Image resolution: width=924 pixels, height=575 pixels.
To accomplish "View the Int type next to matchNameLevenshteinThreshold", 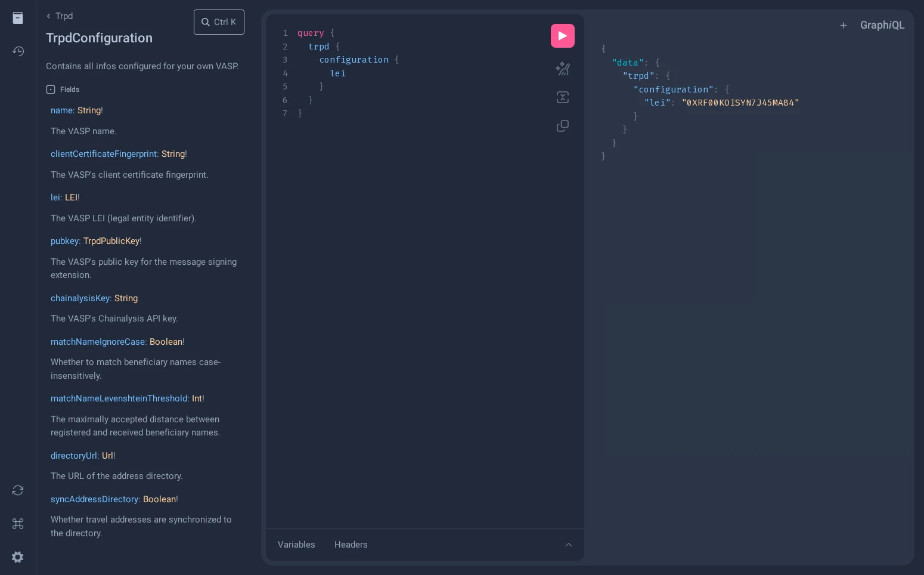I will 197,398.
